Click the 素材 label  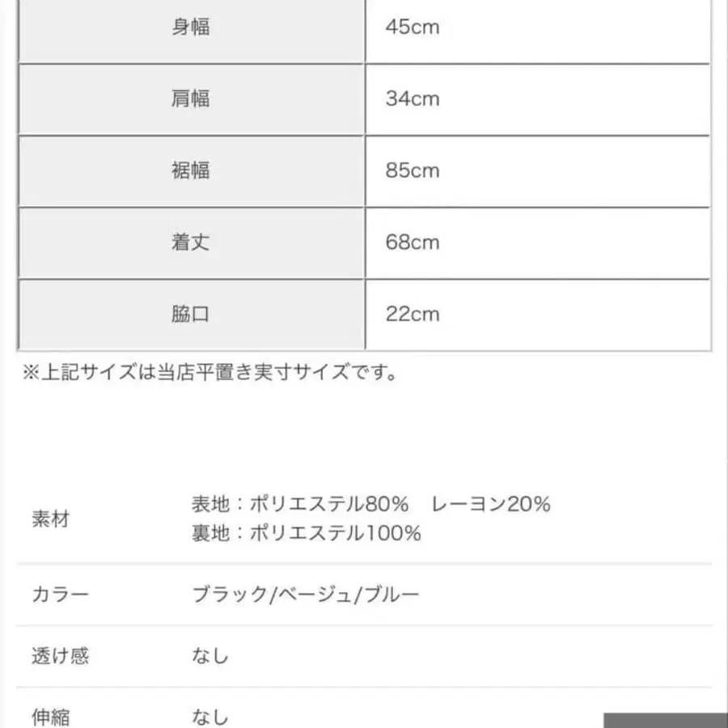tap(50, 518)
